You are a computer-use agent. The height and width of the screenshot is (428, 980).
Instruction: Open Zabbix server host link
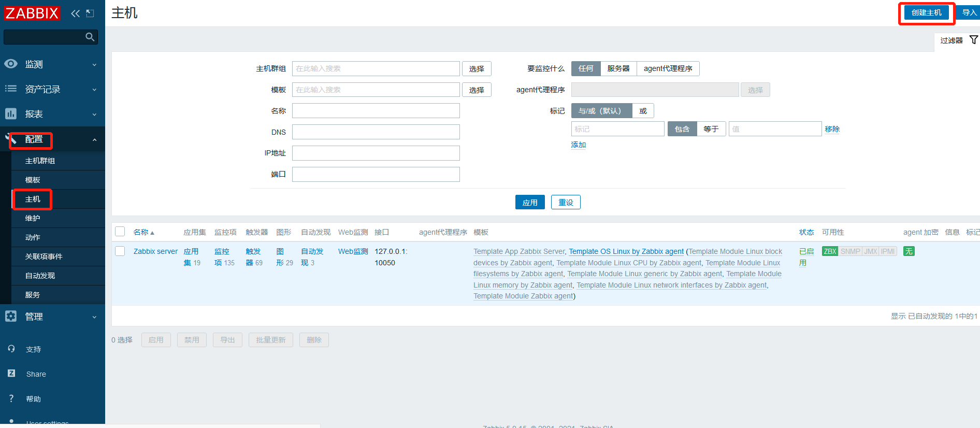(155, 251)
